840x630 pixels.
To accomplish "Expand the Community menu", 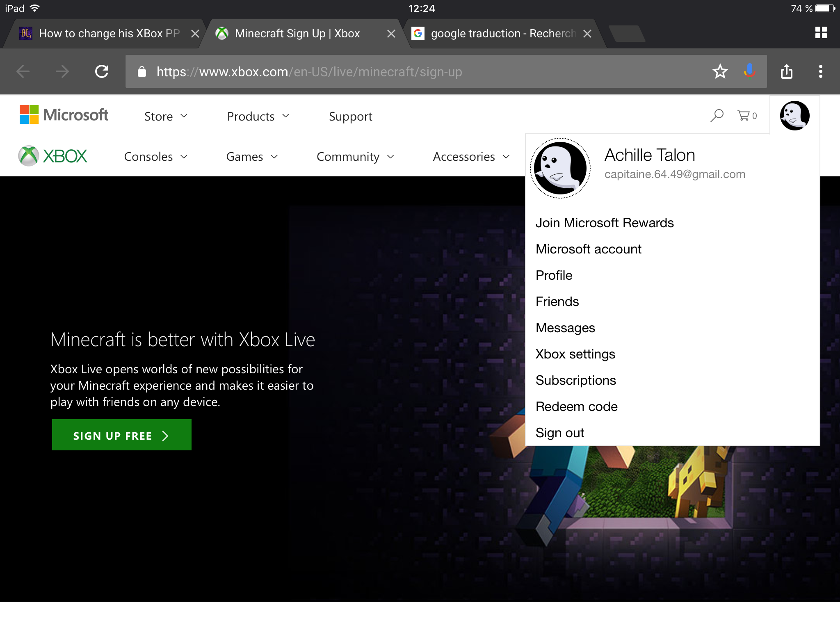I will [356, 157].
